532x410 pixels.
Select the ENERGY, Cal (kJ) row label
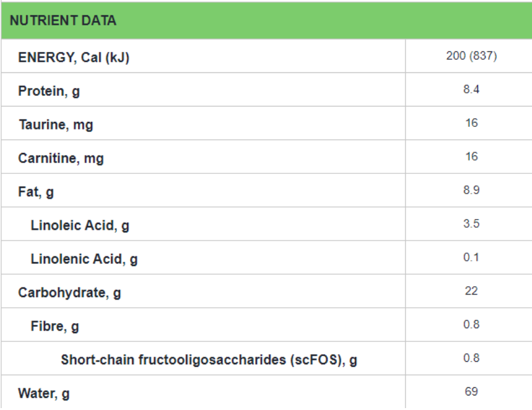[x=74, y=57]
